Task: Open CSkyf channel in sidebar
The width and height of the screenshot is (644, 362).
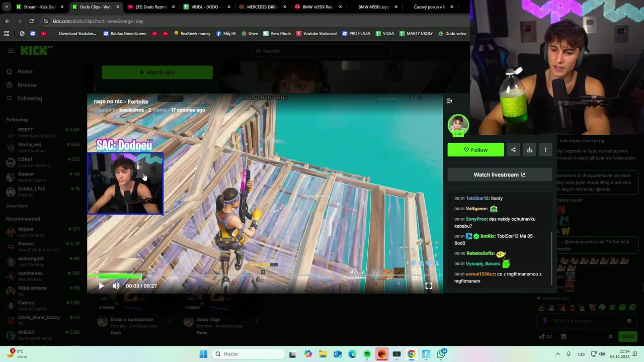Action: pyautogui.click(x=43, y=162)
